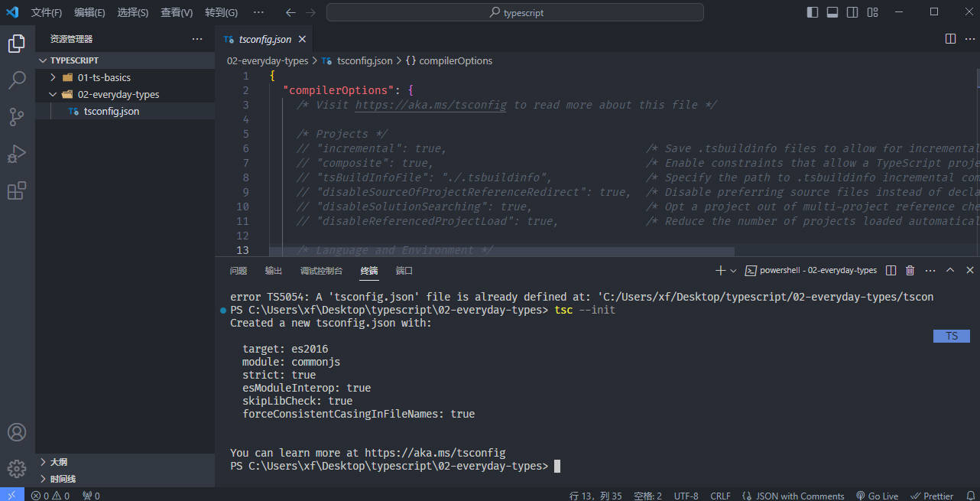Image resolution: width=980 pixels, height=501 pixels.
Task: Maximize the panel size with up chevron
Action: coord(950,270)
